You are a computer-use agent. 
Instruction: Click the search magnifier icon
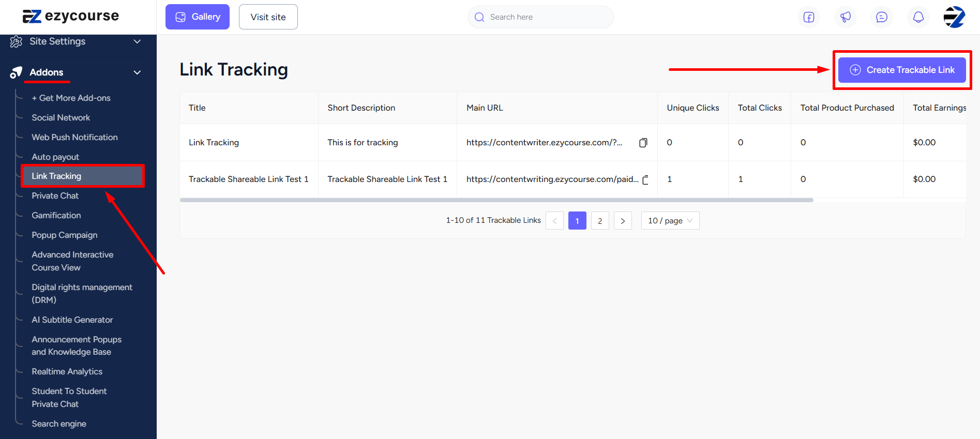tap(479, 17)
